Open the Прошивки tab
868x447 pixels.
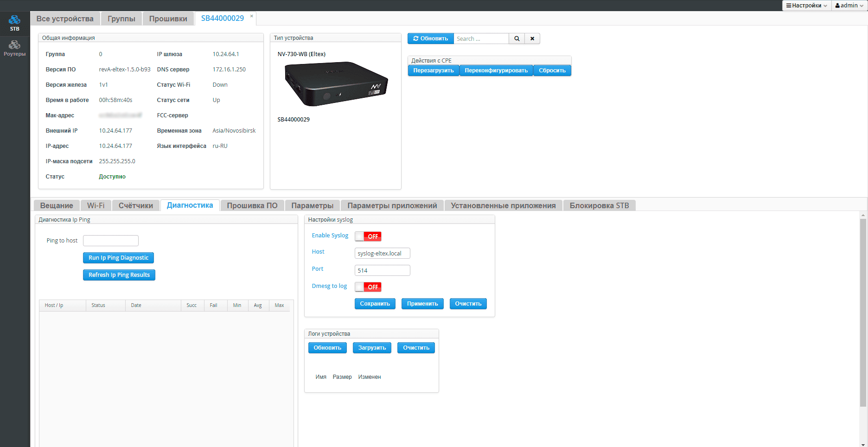coord(168,19)
